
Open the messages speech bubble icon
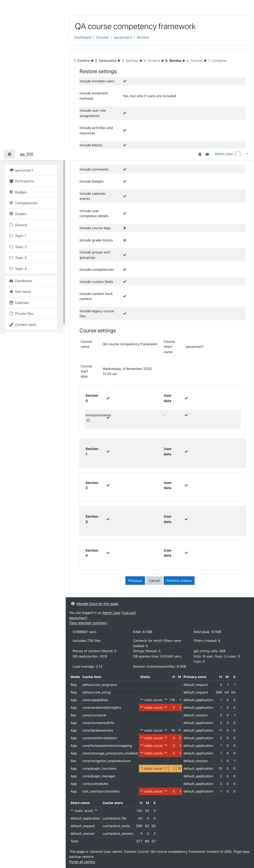pyautogui.click(x=207, y=154)
